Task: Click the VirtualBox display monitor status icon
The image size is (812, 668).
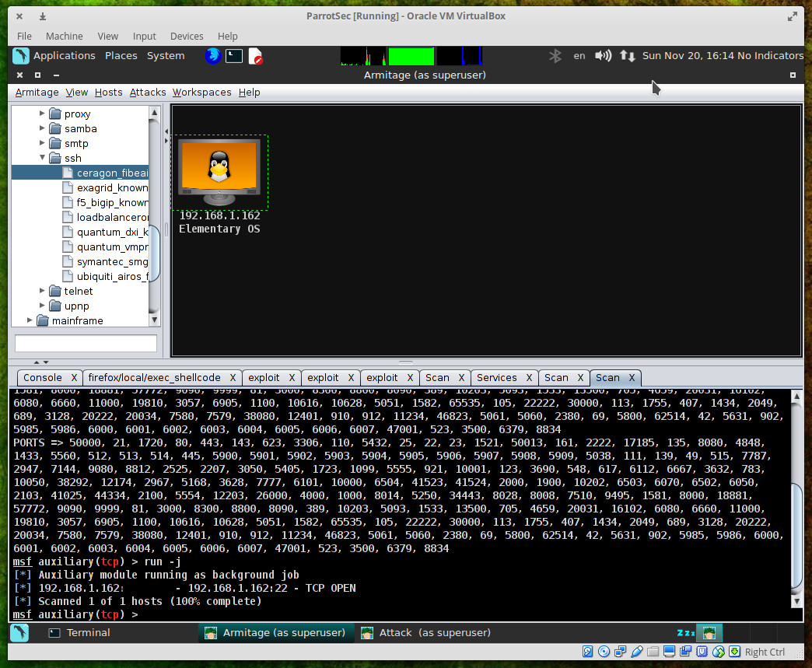Action: tap(669, 652)
